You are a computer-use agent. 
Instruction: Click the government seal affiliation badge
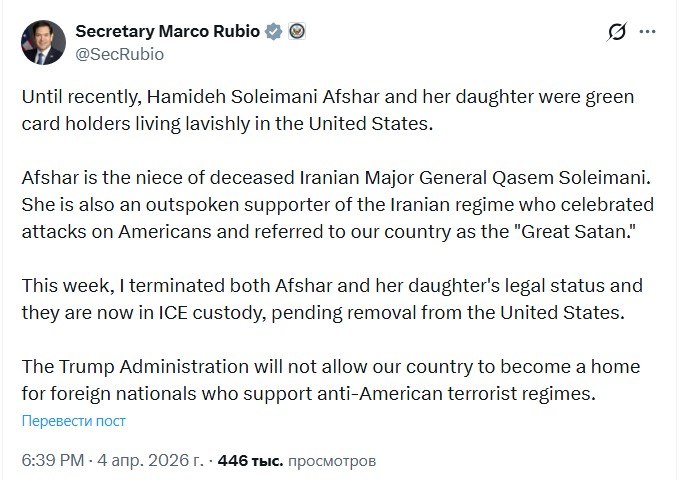[x=296, y=31]
